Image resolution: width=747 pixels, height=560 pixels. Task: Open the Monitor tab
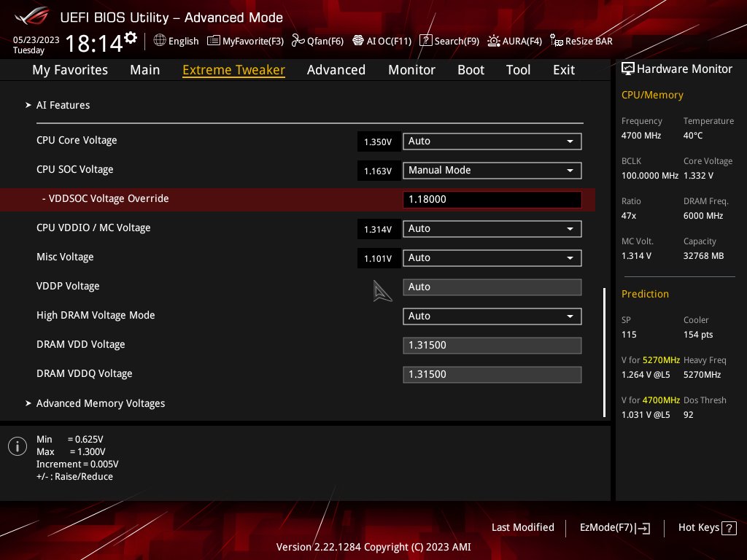pyautogui.click(x=411, y=70)
